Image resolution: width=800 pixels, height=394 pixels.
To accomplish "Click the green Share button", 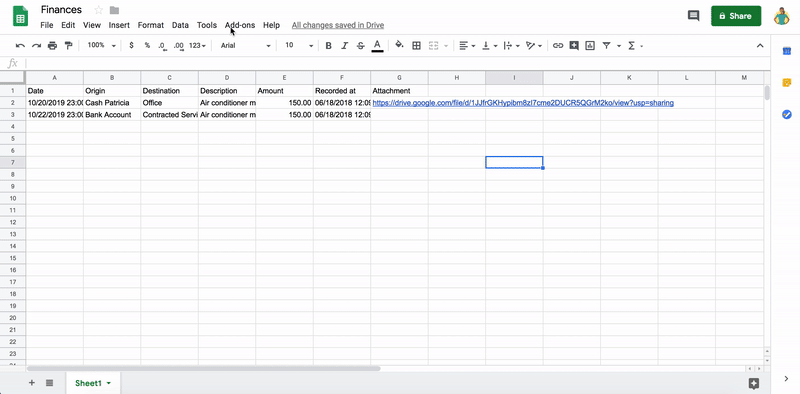I will 736,16.
